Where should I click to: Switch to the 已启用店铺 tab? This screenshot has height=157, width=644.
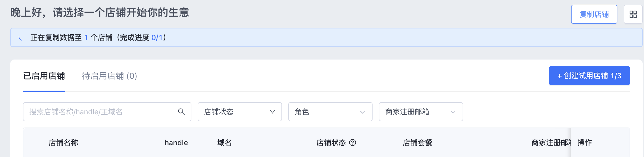(x=44, y=76)
